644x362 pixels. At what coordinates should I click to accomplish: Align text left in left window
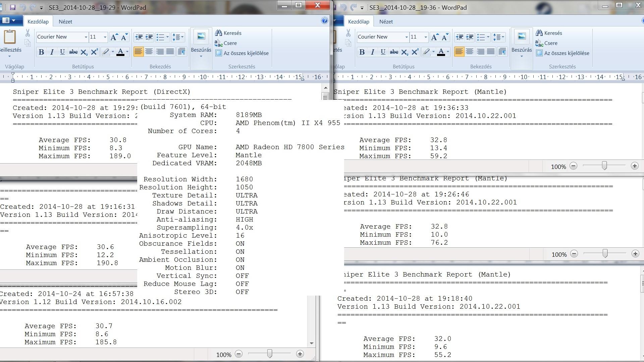(139, 52)
